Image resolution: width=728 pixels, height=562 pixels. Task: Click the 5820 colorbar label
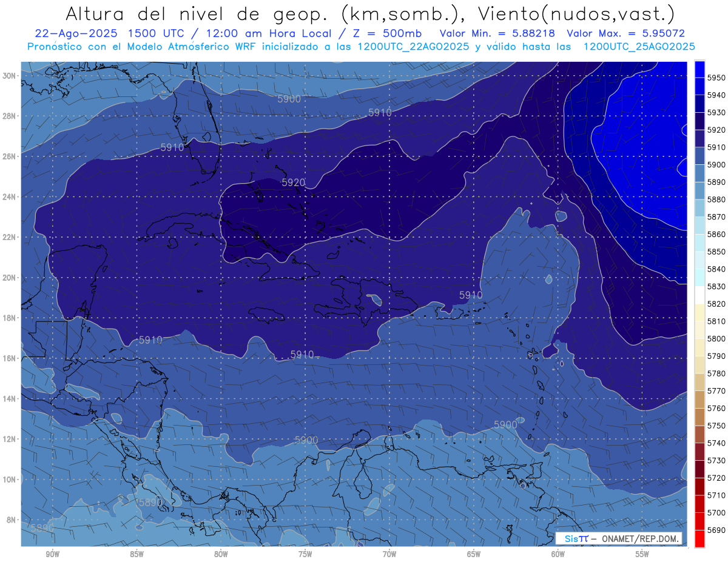click(716, 304)
